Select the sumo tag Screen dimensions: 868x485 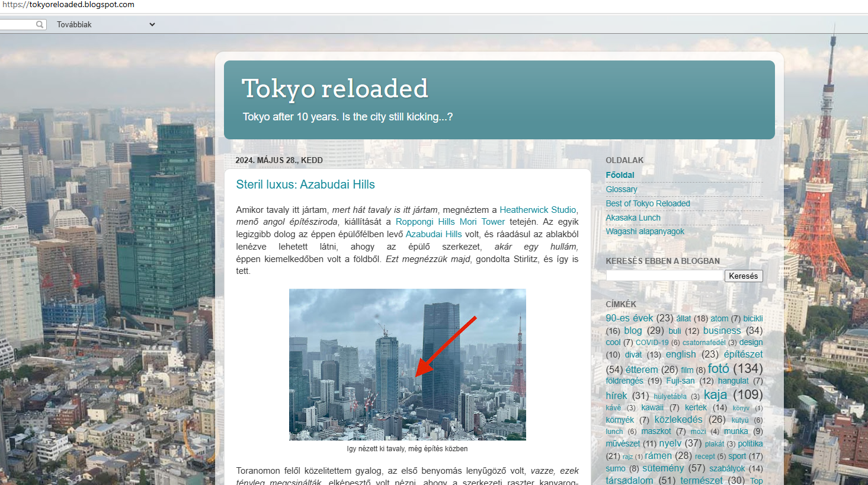(x=616, y=468)
